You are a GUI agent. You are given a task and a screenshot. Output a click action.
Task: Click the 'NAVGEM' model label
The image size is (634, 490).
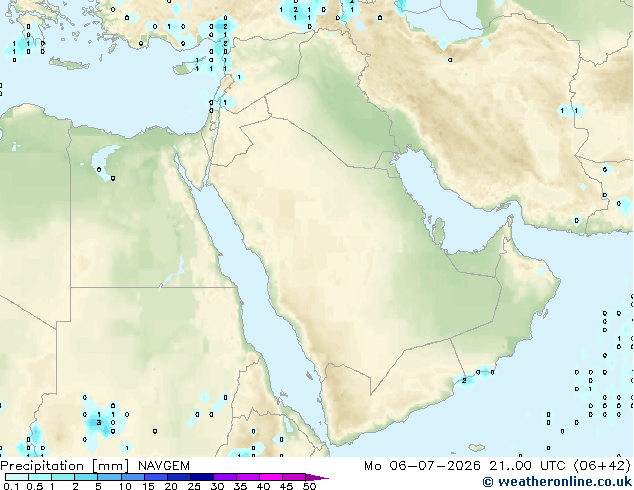point(164,466)
